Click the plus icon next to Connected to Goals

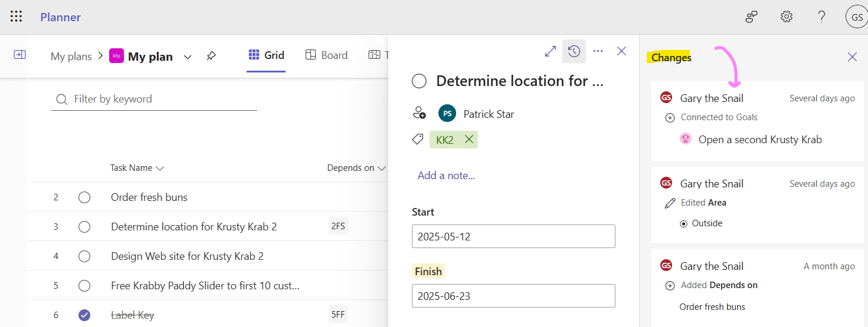[670, 118]
